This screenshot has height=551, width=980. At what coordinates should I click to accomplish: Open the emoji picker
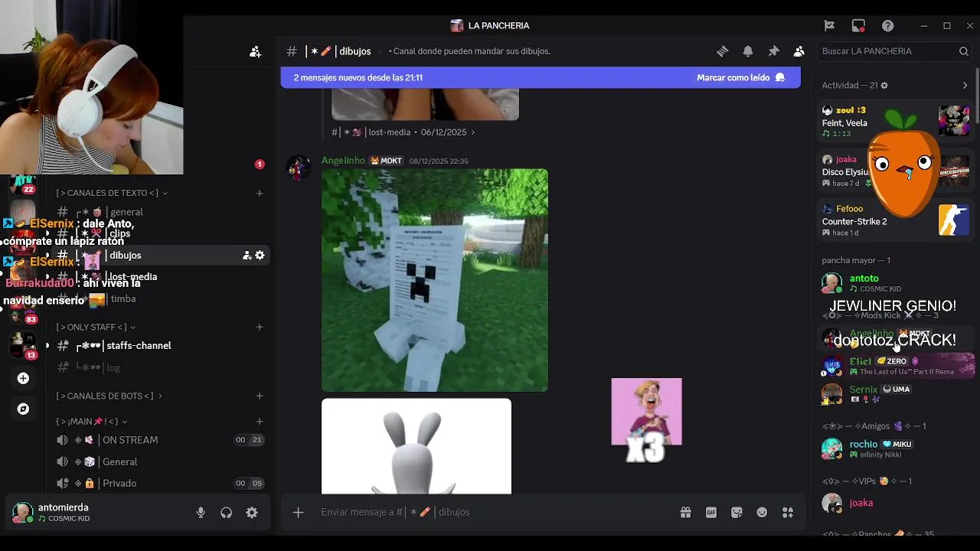762,512
